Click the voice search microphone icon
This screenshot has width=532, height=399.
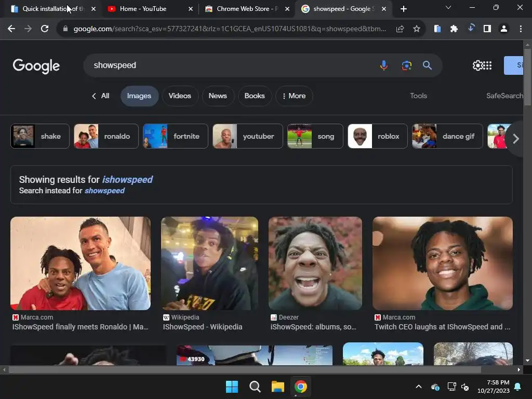pos(384,65)
